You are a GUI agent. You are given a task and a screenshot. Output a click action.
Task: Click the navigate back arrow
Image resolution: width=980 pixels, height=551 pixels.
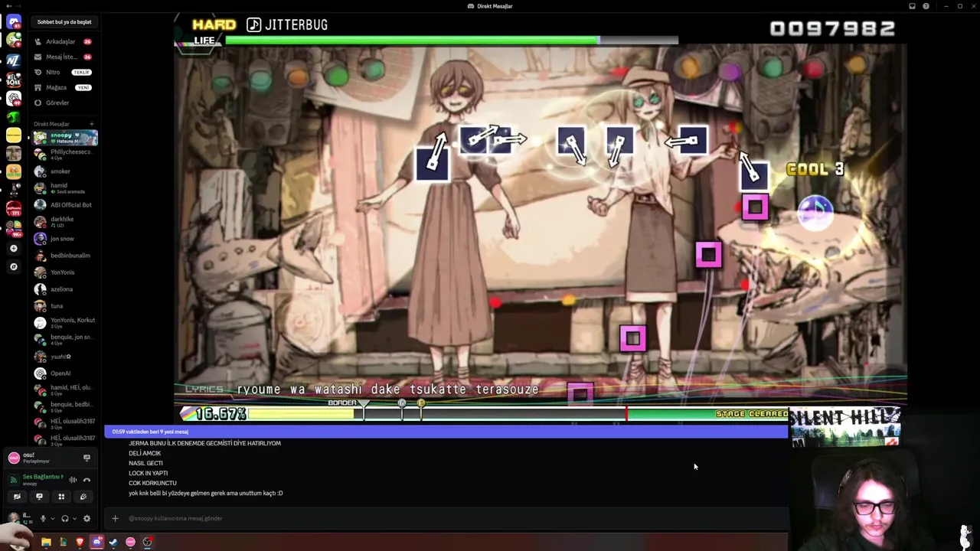coord(8,6)
